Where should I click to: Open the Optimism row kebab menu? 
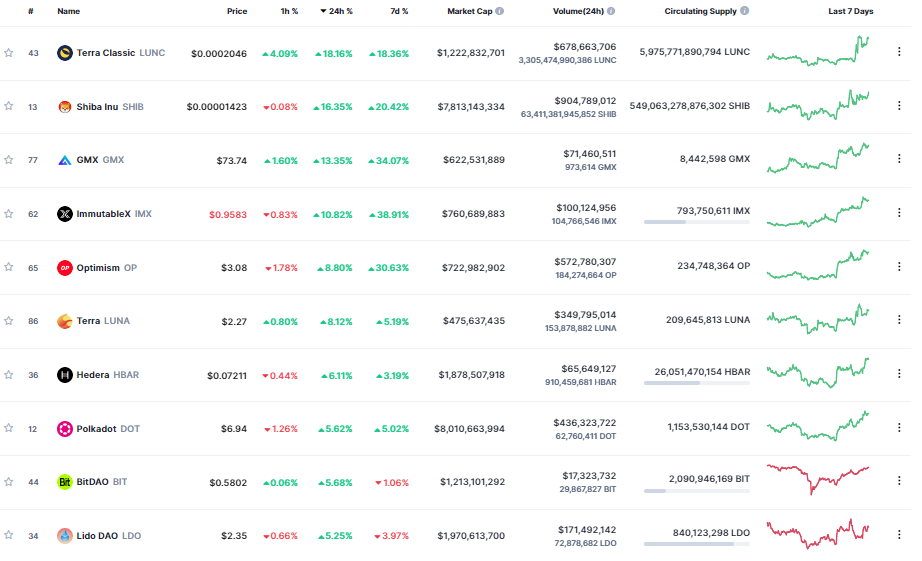click(899, 266)
